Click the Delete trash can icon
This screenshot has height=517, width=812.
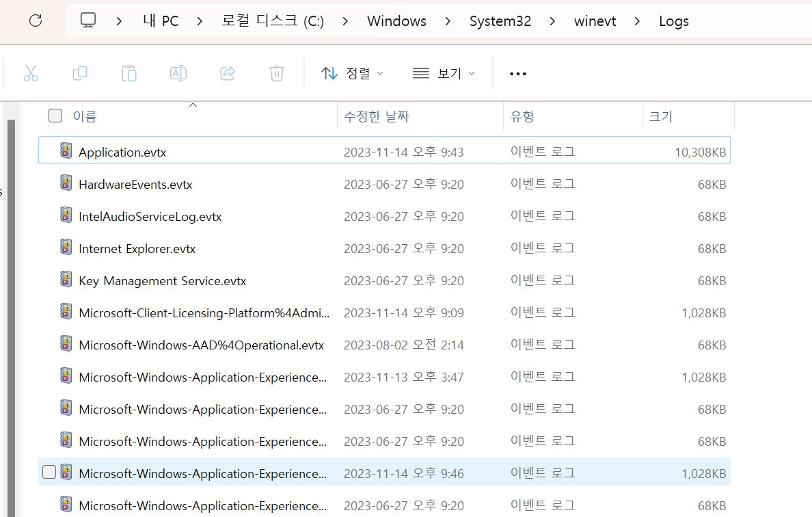tap(277, 74)
